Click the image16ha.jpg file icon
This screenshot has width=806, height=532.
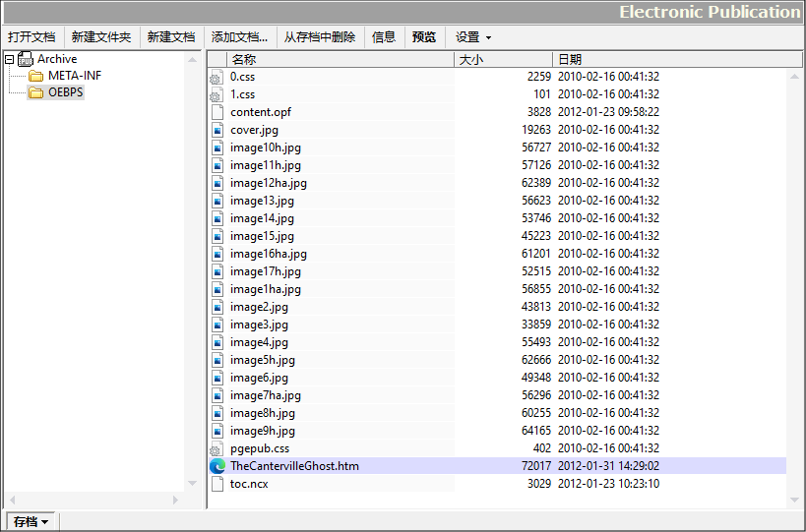(x=217, y=254)
